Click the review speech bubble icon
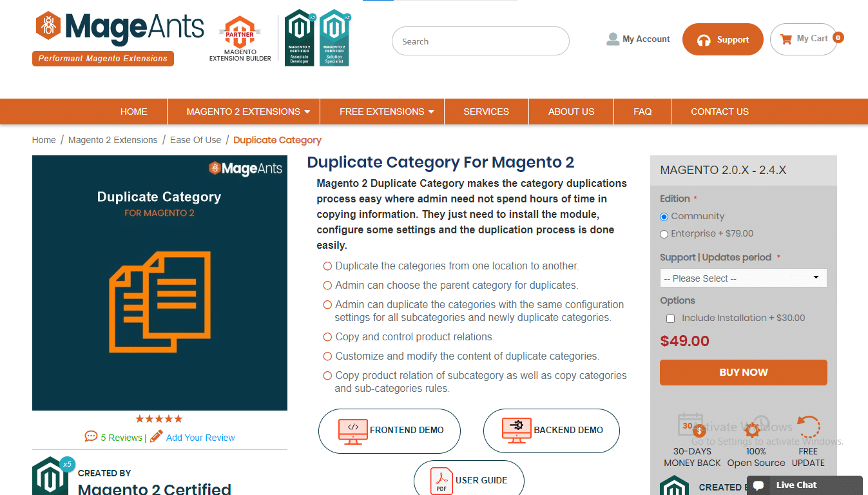Image resolution: width=868 pixels, height=495 pixels. tap(91, 436)
